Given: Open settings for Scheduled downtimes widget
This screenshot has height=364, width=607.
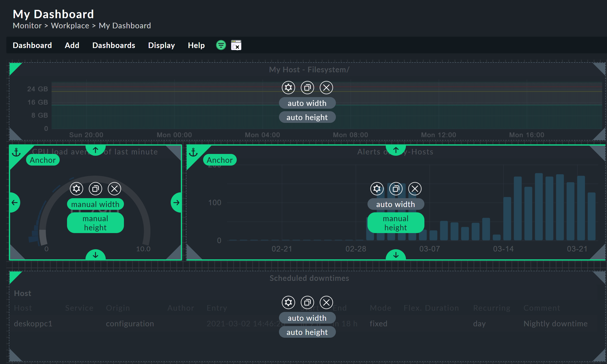Looking at the screenshot, I should coord(288,303).
